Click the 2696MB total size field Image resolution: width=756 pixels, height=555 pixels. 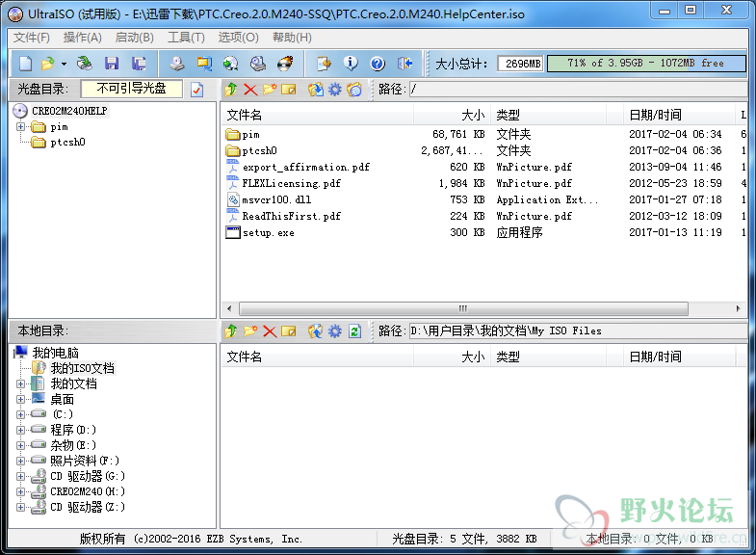pyautogui.click(x=521, y=64)
